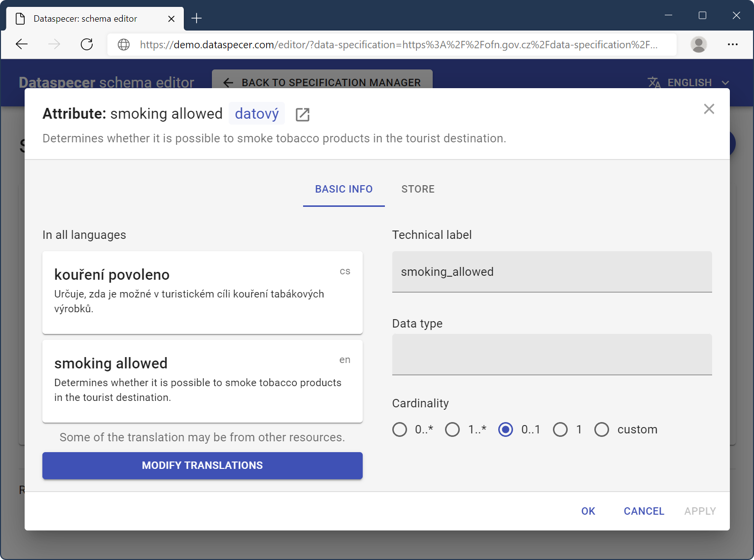Select cardinality of exactly 1
Viewport: 754px width, 560px height.
pyautogui.click(x=560, y=429)
